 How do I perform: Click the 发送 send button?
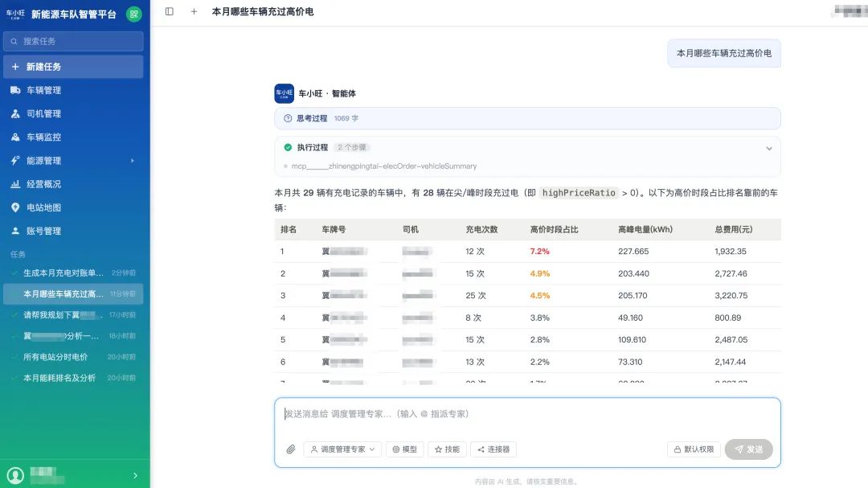tap(748, 449)
